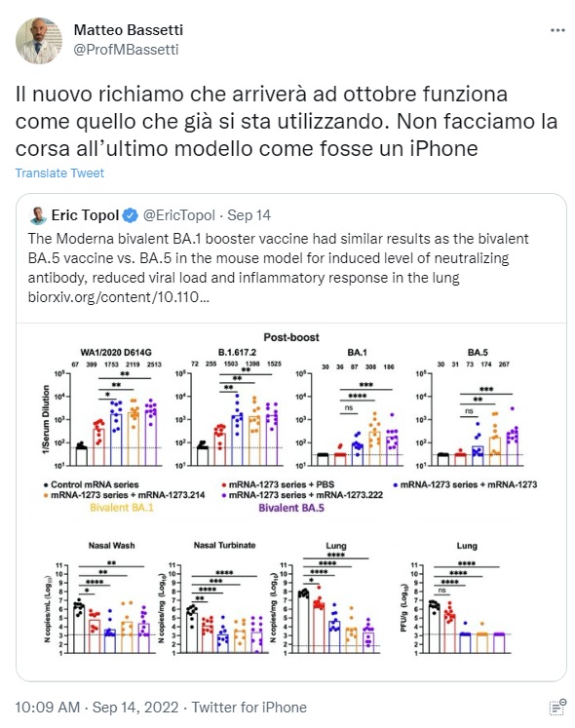Click the timestamp 10:09 AM · Sep 14, 2022
The image size is (575, 728).
point(96,708)
